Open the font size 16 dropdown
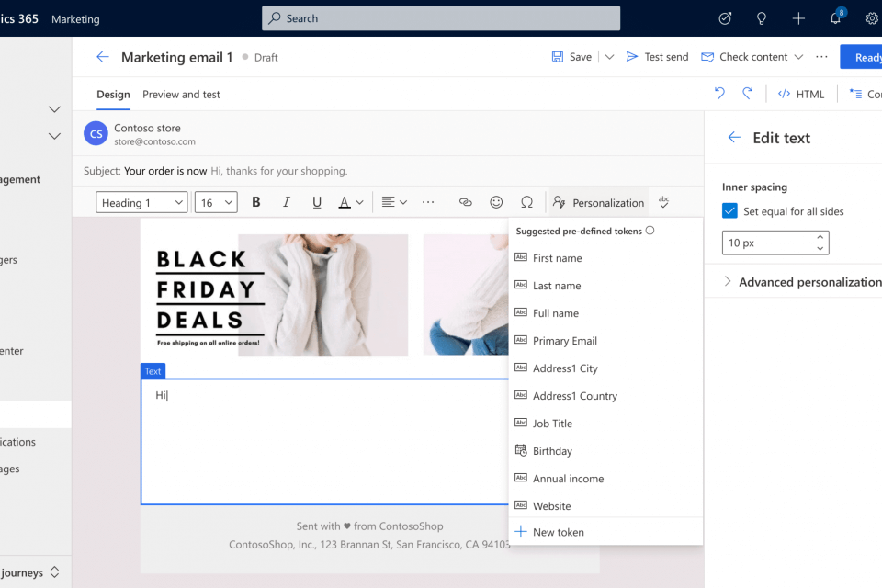Screen dimensions: 882x588 pos(216,203)
